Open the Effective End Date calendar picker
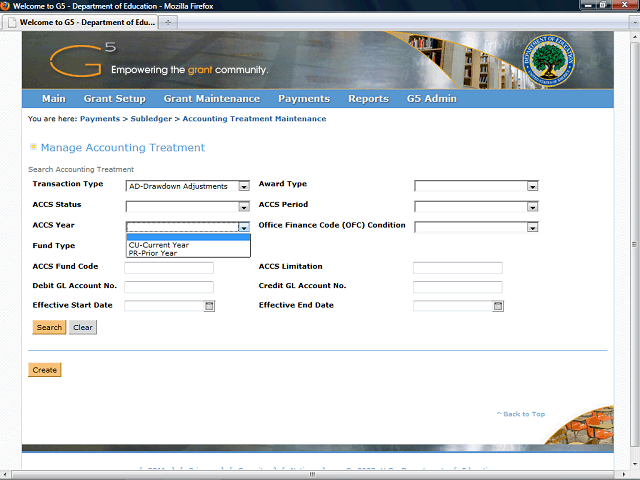 point(498,306)
